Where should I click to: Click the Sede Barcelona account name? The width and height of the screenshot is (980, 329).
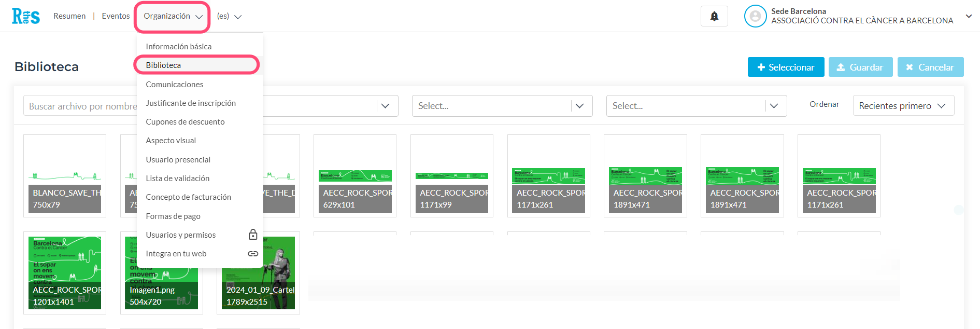click(799, 11)
